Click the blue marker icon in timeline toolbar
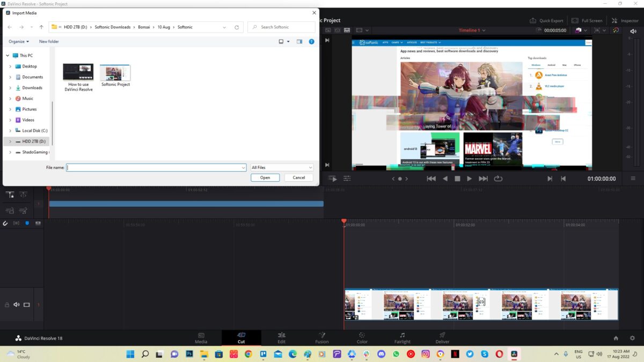Image resolution: width=644 pixels, height=362 pixels. point(27,223)
